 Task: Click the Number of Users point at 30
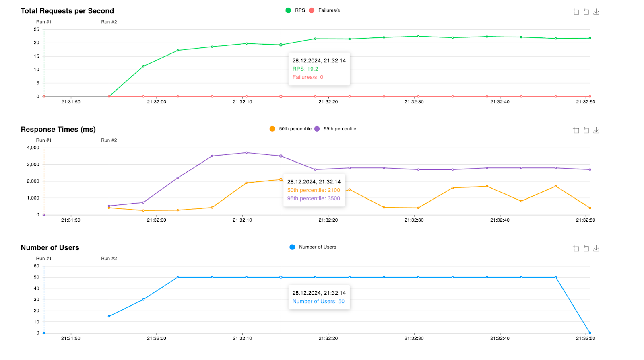143,300
